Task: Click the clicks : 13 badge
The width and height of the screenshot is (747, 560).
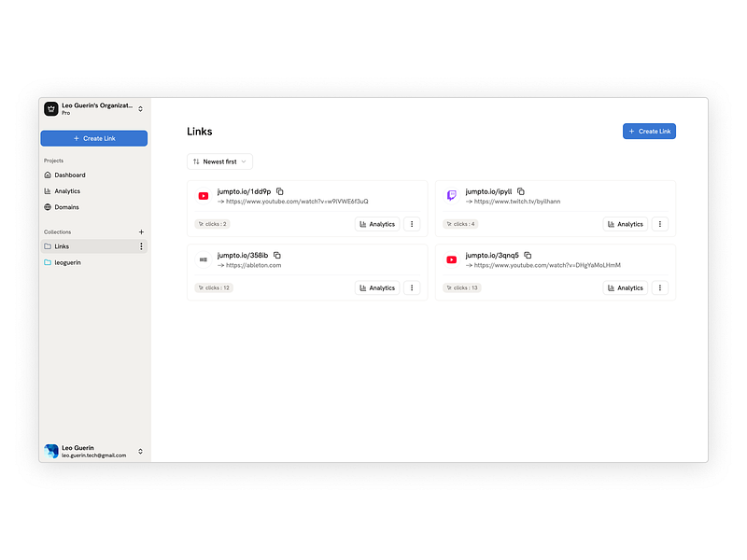Action: pos(462,287)
